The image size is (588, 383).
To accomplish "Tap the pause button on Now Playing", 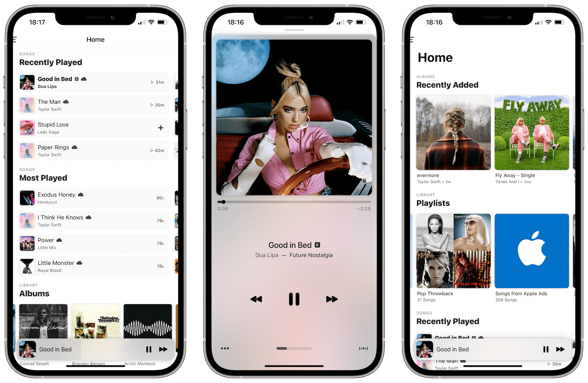I will click(x=294, y=299).
